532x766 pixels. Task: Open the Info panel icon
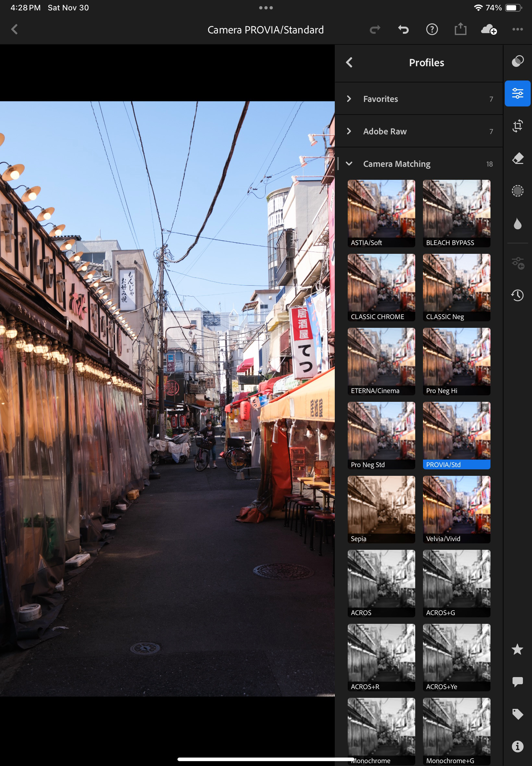[517, 746]
